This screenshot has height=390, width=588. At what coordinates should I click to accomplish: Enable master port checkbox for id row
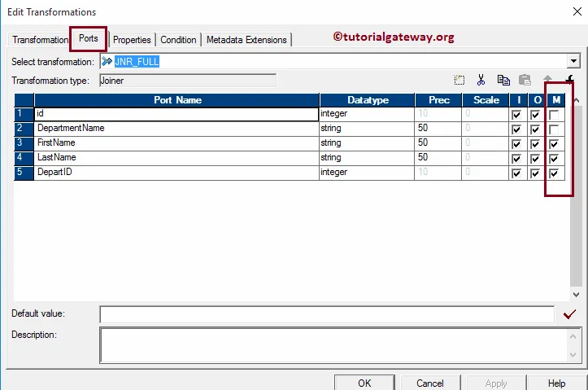(x=554, y=115)
